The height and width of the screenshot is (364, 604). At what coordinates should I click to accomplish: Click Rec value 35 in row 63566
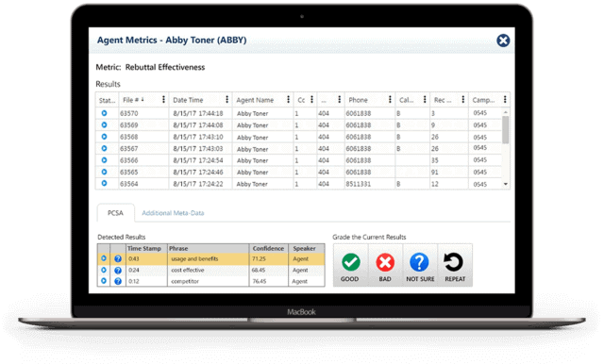coord(434,160)
